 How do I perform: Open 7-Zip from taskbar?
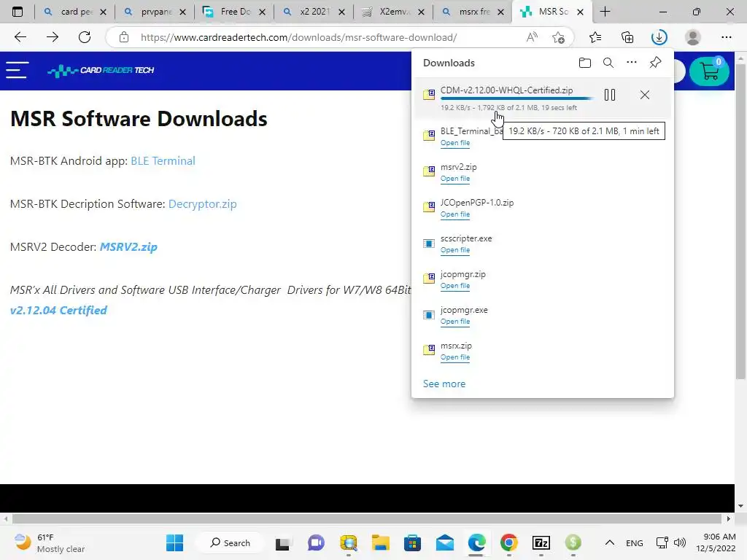[x=541, y=542]
